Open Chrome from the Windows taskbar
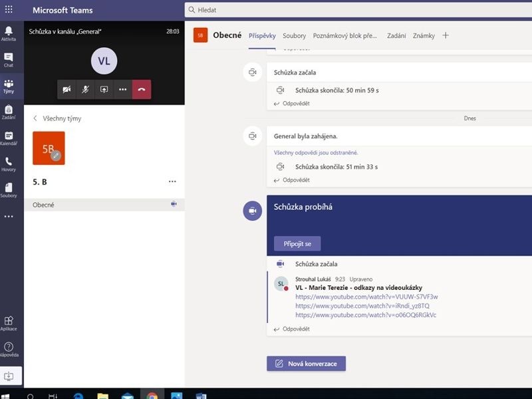532x399 pixels. (152, 396)
